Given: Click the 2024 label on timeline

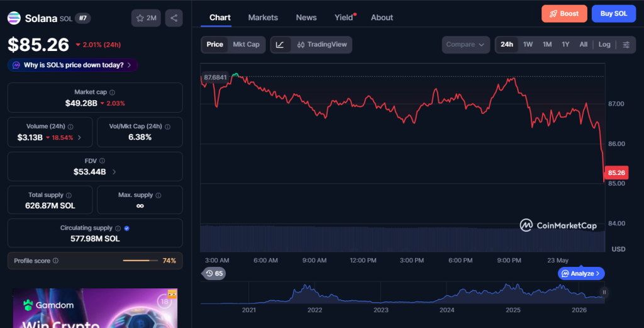Looking at the screenshot, I should point(447,310).
